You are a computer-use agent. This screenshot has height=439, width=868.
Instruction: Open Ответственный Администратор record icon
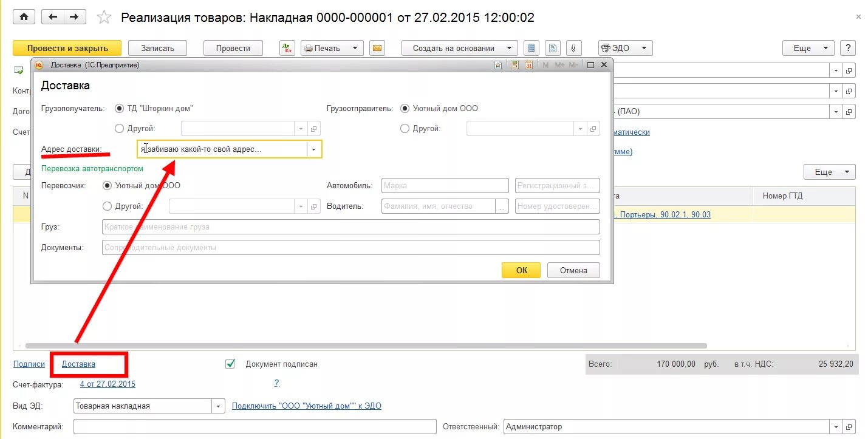849,427
